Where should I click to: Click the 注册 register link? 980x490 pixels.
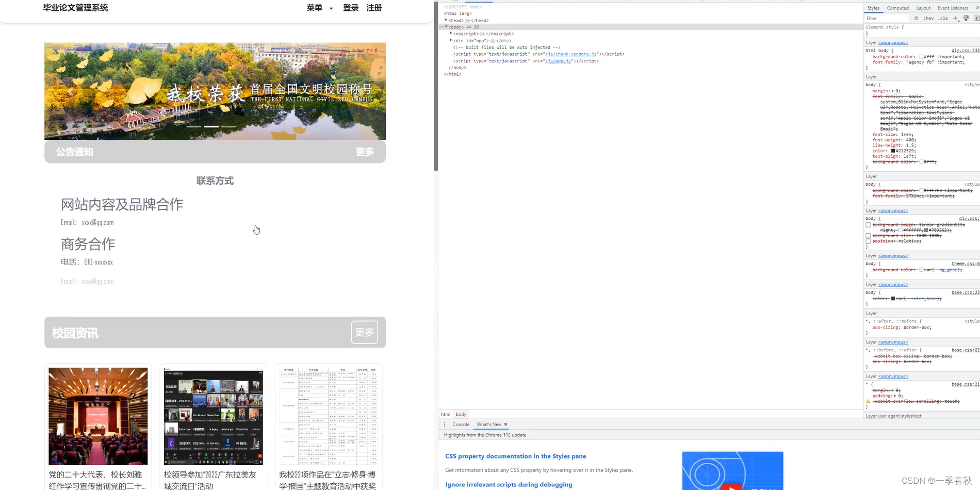pos(374,8)
